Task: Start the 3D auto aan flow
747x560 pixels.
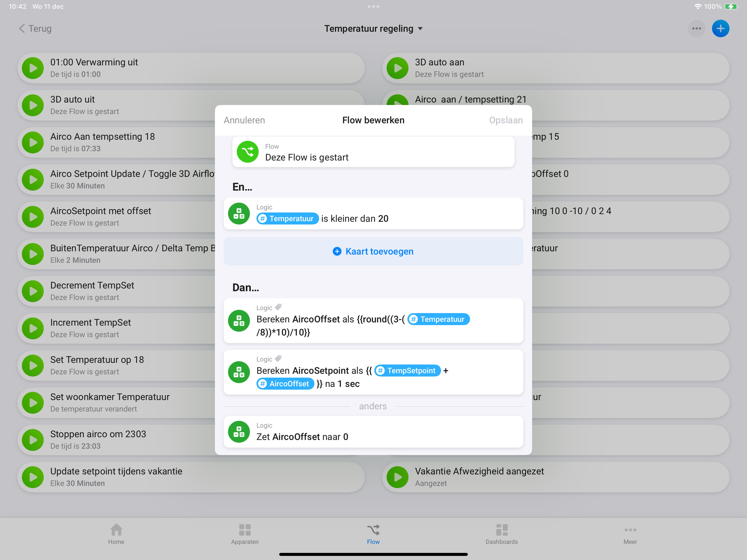Action: point(398,68)
